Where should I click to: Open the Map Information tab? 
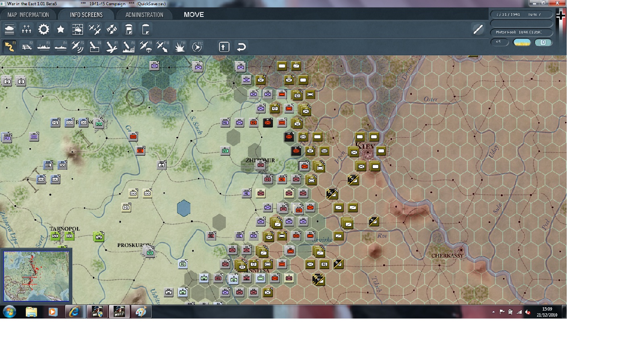pos(28,15)
